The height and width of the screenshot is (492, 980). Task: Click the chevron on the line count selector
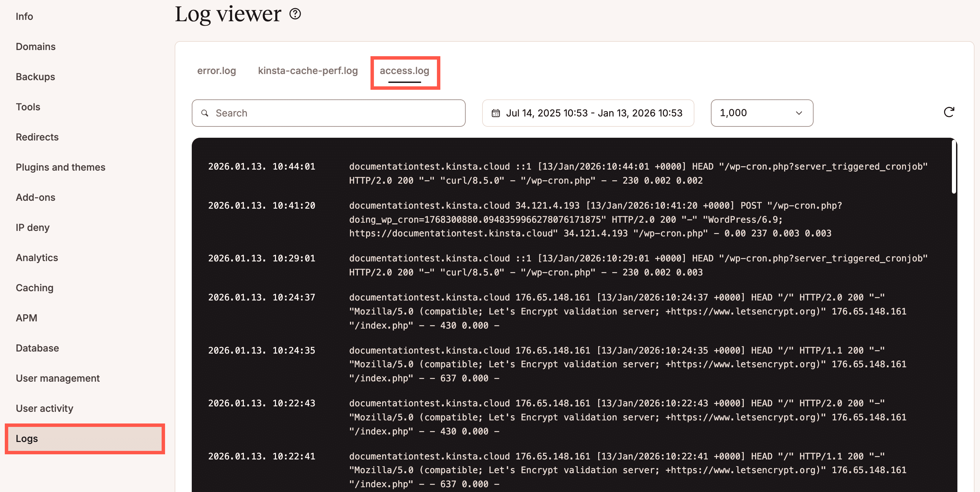click(799, 113)
